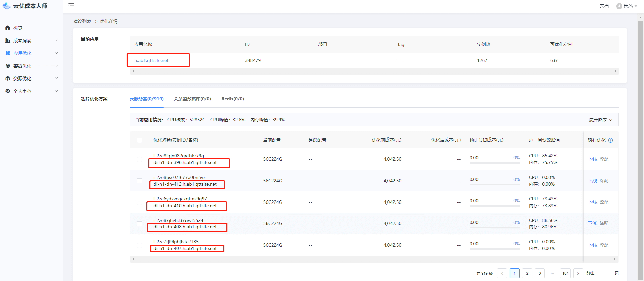Expand the 个人中心 menu chevron
Viewport: 644px width, 281px height.
coord(57,91)
